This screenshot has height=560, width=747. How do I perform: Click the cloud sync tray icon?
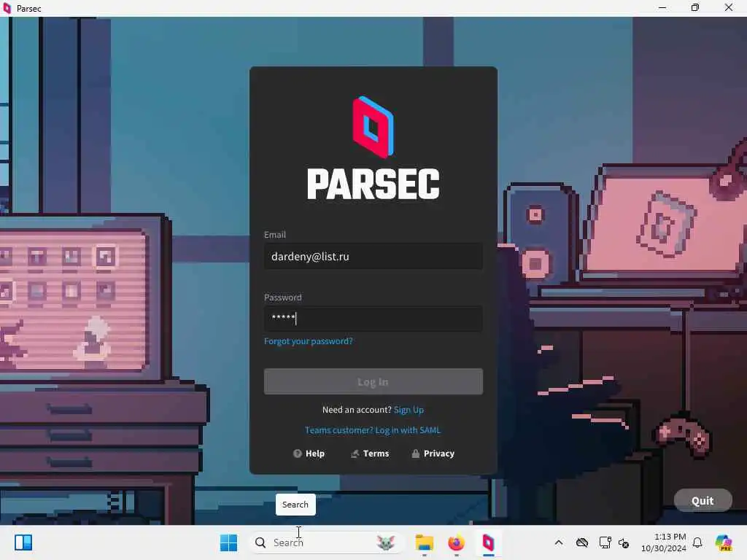[x=581, y=542]
